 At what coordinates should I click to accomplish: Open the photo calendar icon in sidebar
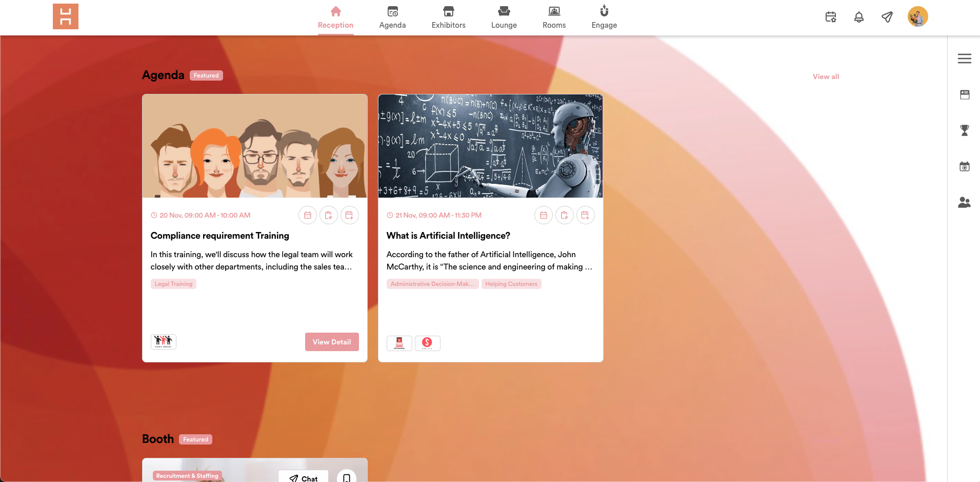(x=965, y=166)
